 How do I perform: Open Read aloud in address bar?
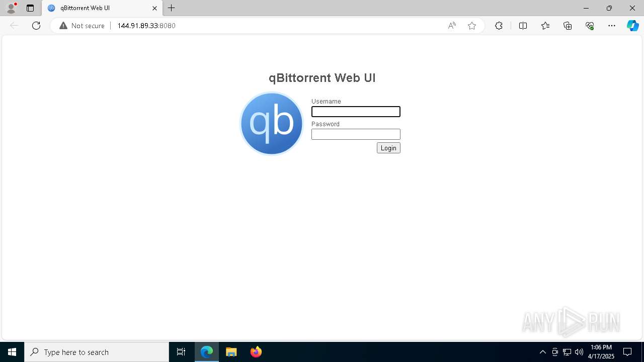click(x=452, y=26)
